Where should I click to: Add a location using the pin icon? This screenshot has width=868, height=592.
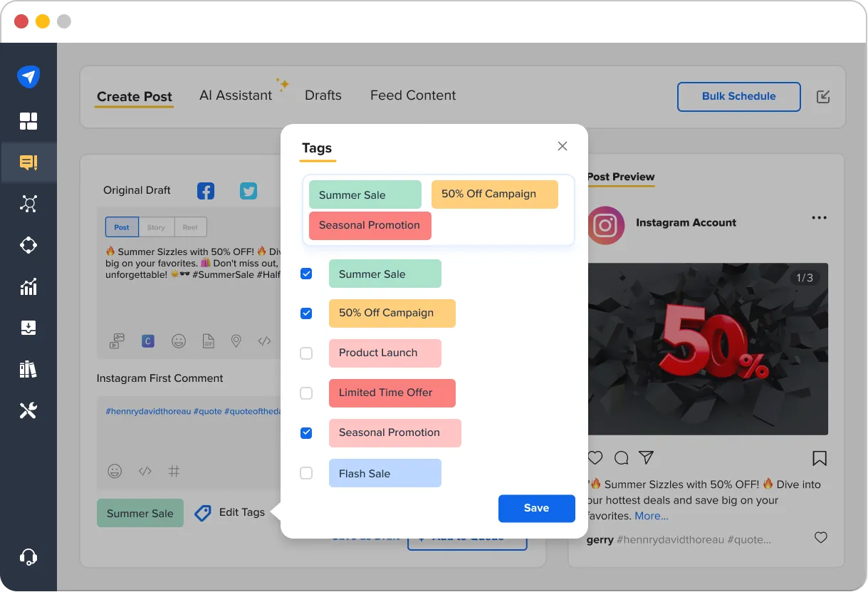pos(236,341)
